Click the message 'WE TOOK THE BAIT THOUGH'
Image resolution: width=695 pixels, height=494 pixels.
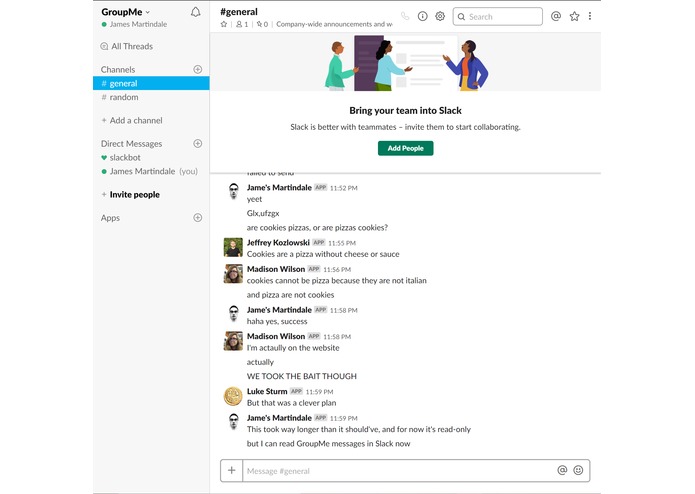tap(302, 376)
